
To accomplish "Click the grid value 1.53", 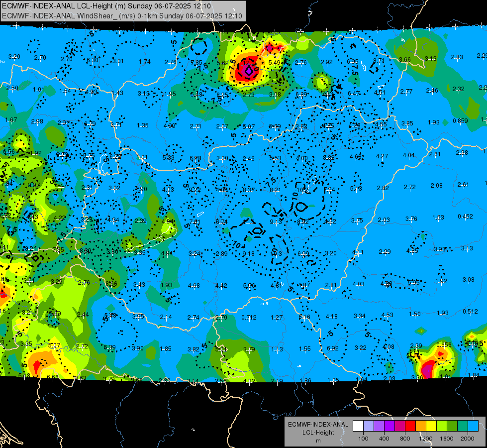I will 438,218.
